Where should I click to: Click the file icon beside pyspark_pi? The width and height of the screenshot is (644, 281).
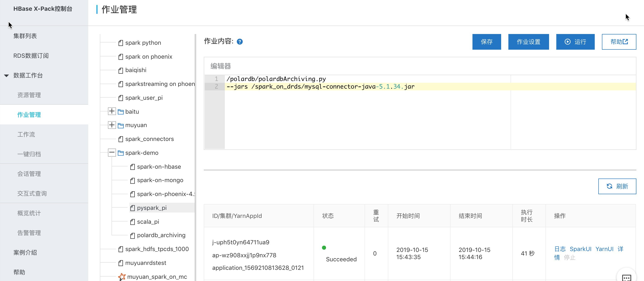pyautogui.click(x=133, y=208)
